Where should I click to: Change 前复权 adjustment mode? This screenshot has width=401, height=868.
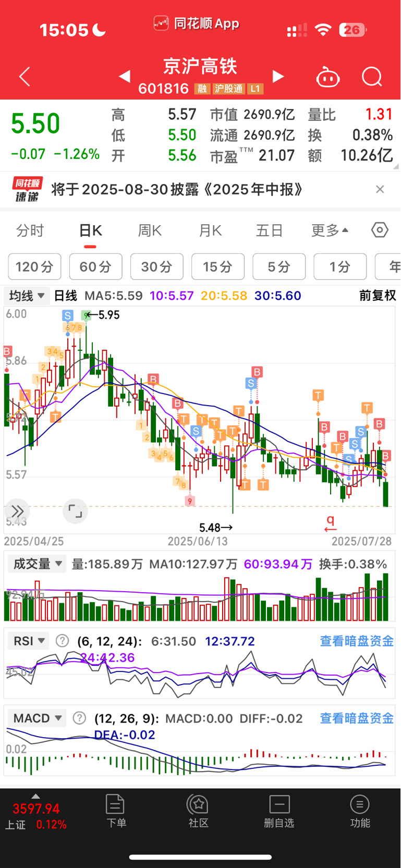378,296
